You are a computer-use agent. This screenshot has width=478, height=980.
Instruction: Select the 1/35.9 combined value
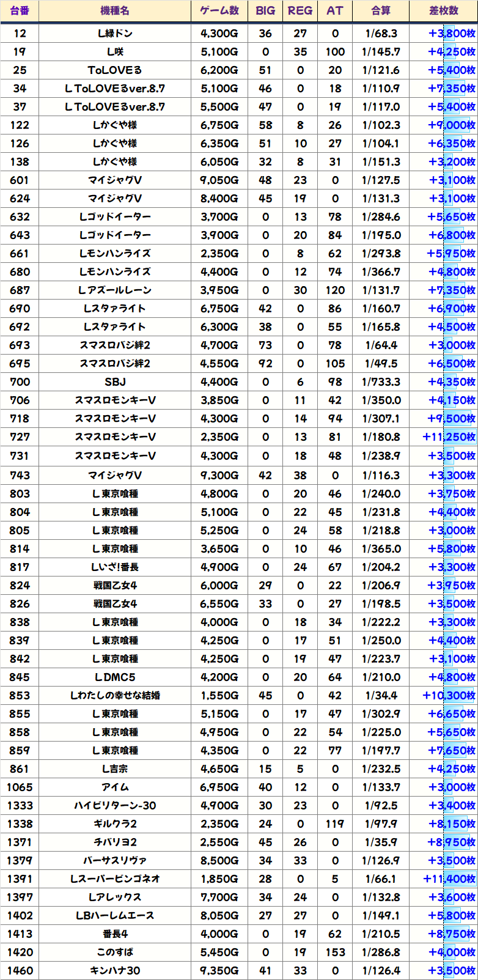(381, 842)
